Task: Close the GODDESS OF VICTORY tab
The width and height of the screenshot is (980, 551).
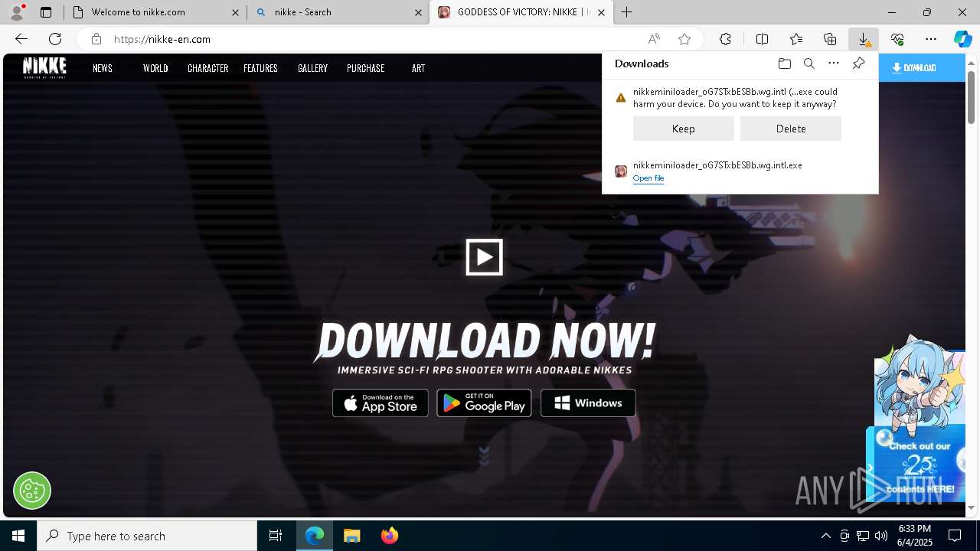Action: click(601, 12)
